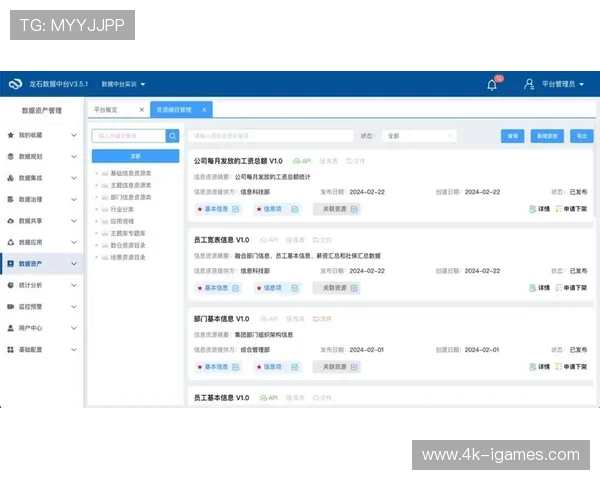Click the blue 全部 button above the tree
The width and height of the screenshot is (600, 480).
(135, 156)
